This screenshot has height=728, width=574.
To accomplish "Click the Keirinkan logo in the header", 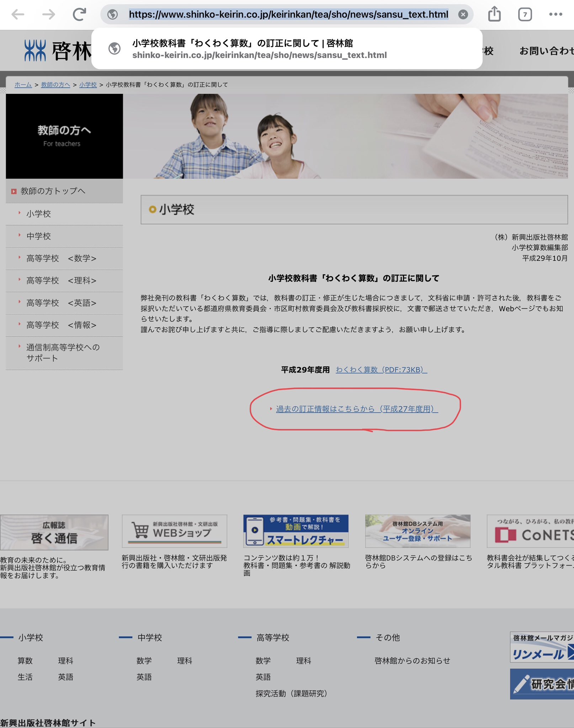I will pyautogui.click(x=58, y=50).
